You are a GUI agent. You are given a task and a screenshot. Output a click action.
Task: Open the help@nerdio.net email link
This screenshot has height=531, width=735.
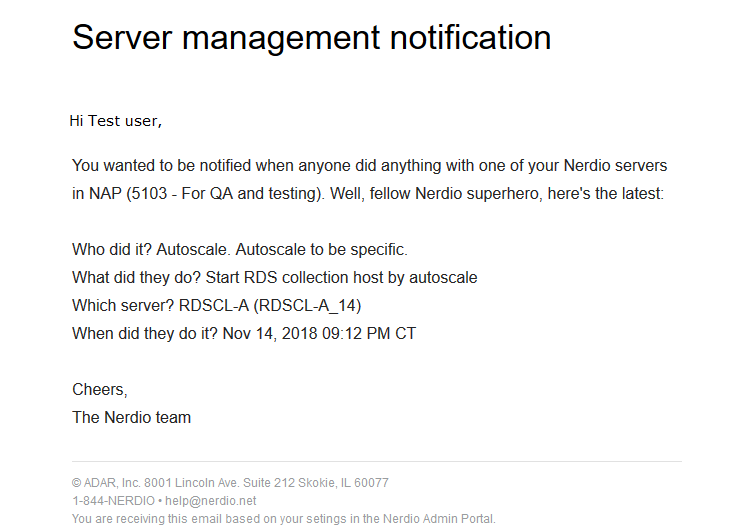[x=210, y=501]
